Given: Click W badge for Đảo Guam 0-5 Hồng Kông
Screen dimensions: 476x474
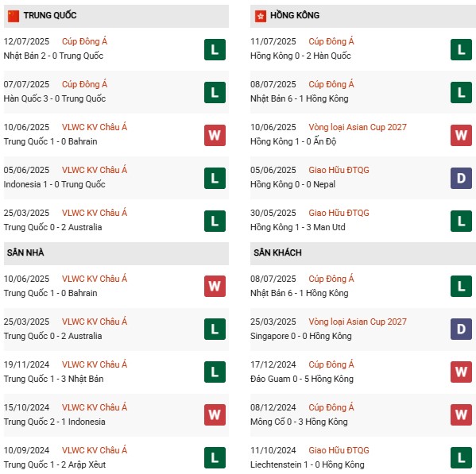Looking at the screenshot, I should tap(461, 372).
